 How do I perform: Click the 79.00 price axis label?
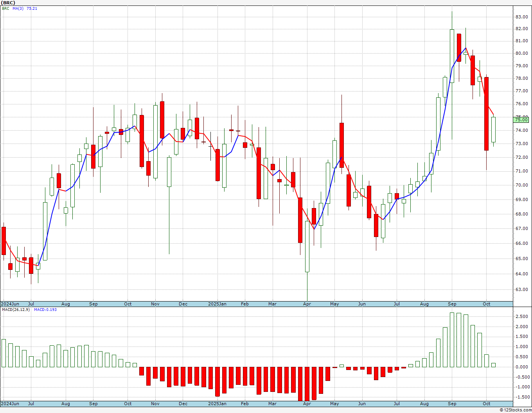click(522, 66)
